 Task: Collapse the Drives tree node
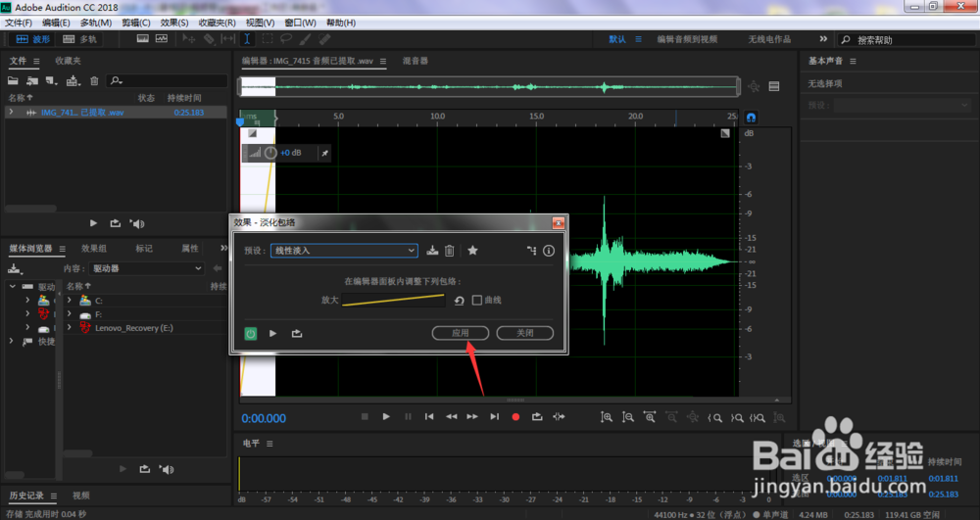pyautogui.click(x=12, y=287)
